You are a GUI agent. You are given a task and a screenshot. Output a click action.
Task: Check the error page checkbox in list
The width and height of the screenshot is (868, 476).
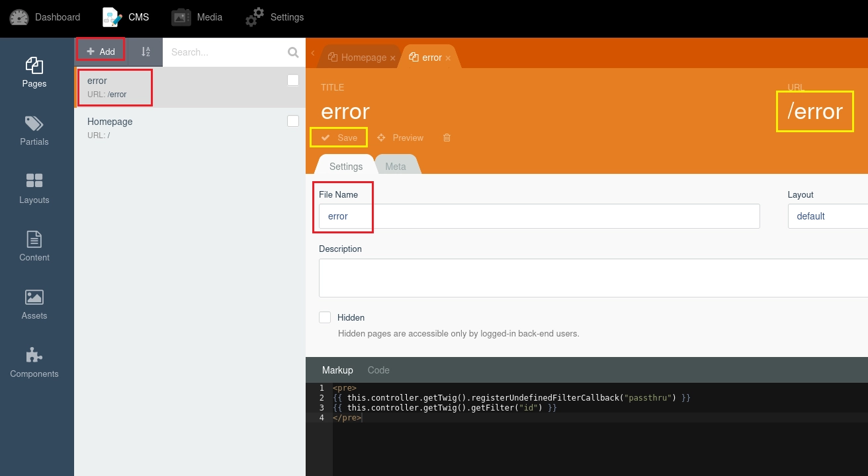pos(293,81)
